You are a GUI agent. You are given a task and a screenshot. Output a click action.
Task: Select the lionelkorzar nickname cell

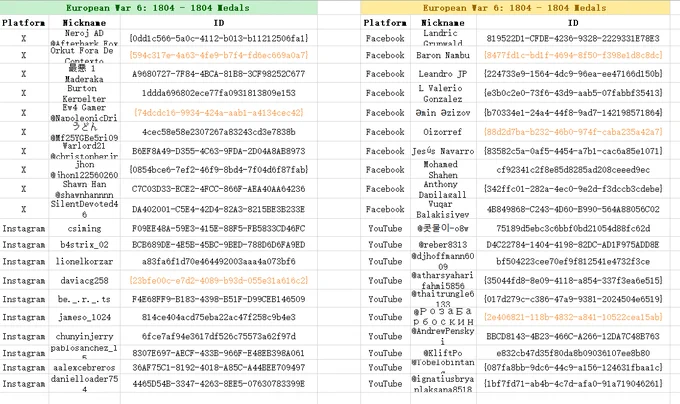click(x=84, y=261)
